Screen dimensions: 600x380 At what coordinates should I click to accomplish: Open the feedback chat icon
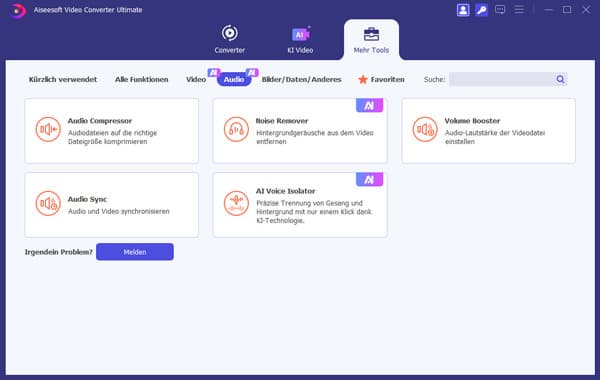tap(500, 10)
